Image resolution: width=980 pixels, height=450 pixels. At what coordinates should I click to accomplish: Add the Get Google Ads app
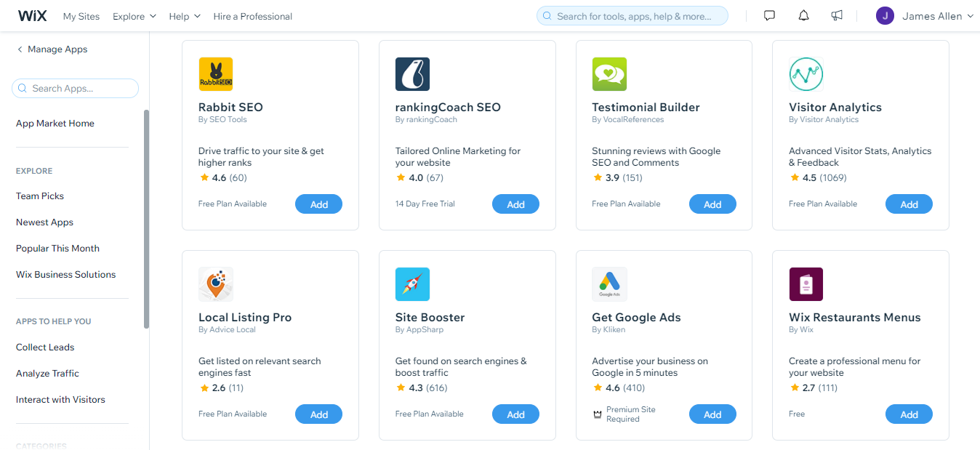pos(712,414)
